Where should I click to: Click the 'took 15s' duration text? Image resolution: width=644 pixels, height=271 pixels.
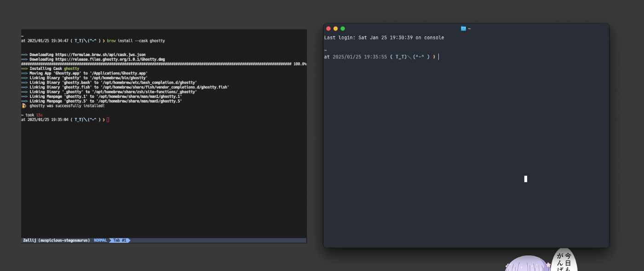click(x=34, y=115)
